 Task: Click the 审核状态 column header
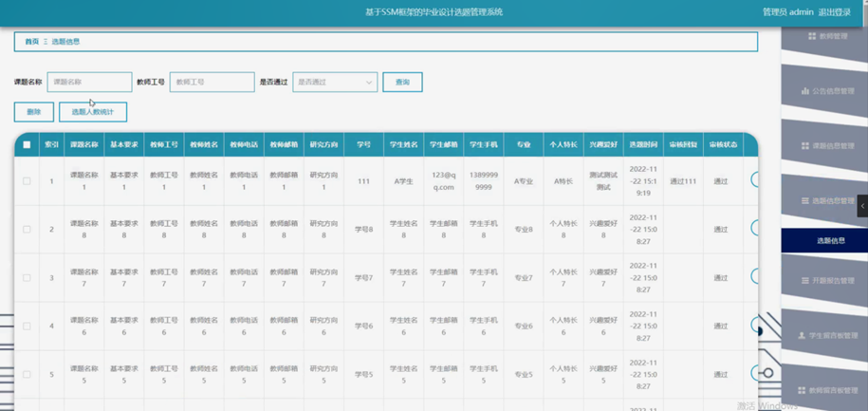[723, 144]
